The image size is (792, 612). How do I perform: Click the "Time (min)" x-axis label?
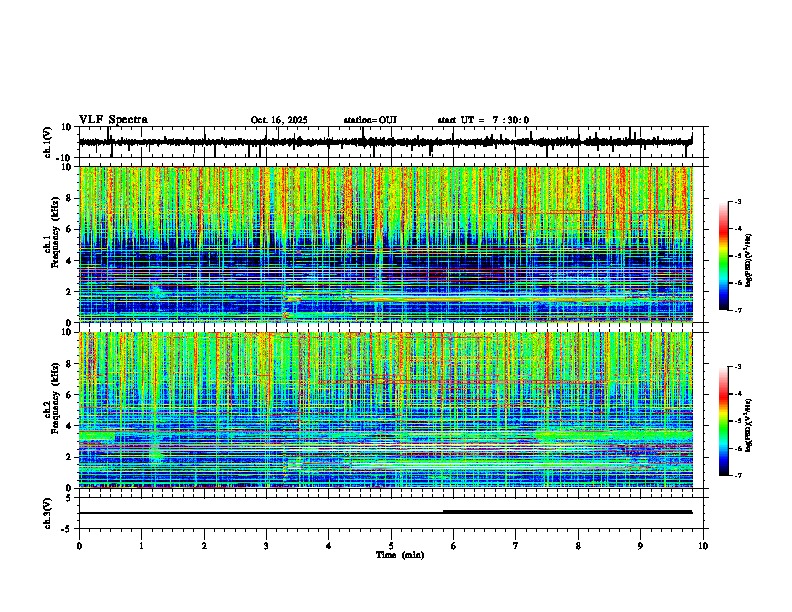(x=400, y=555)
